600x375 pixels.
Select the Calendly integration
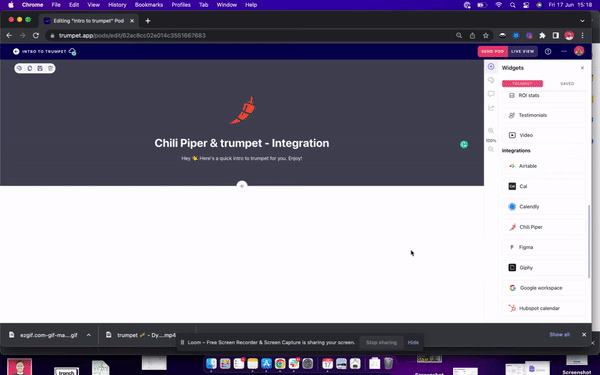pyautogui.click(x=544, y=207)
